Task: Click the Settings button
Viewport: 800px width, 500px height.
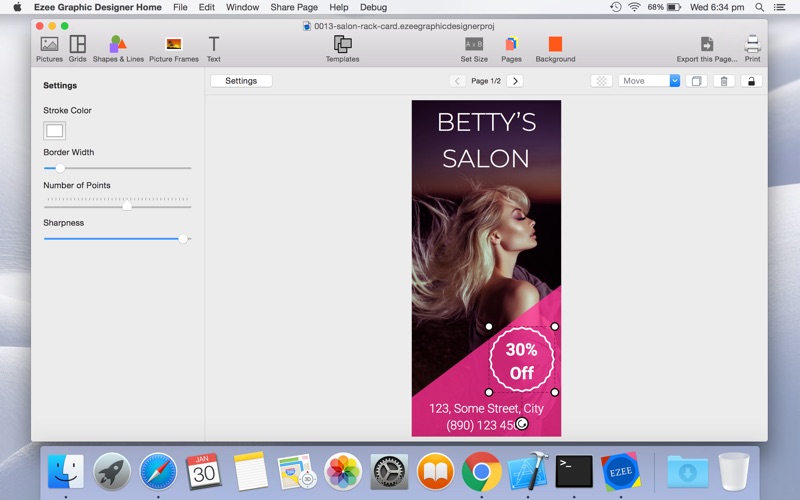Action: (x=241, y=81)
